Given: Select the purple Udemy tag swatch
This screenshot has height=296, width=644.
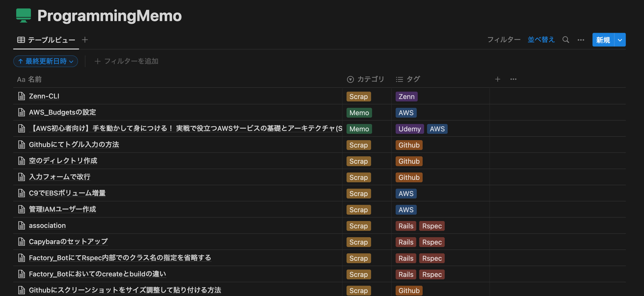Looking at the screenshot, I should [410, 129].
